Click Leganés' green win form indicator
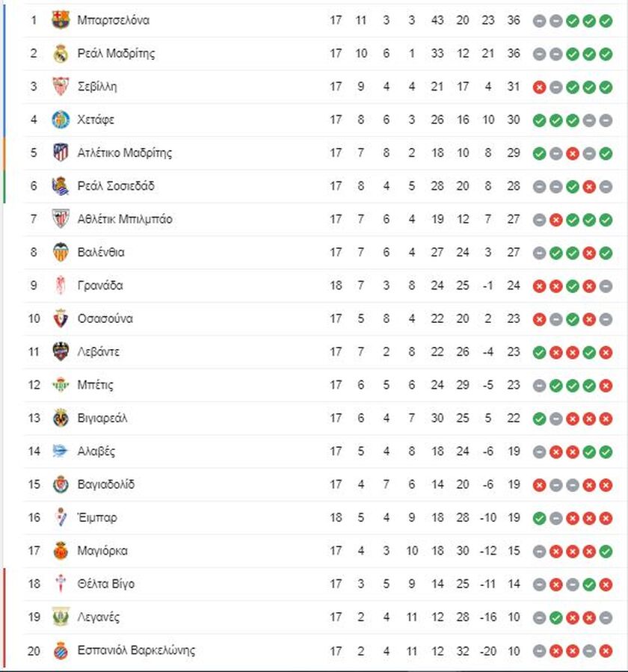 (x=556, y=618)
